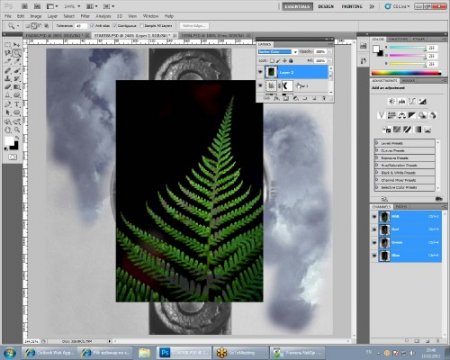This screenshot has height=360, width=450.
Task: Select the Move tool
Action: click(17, 44)
